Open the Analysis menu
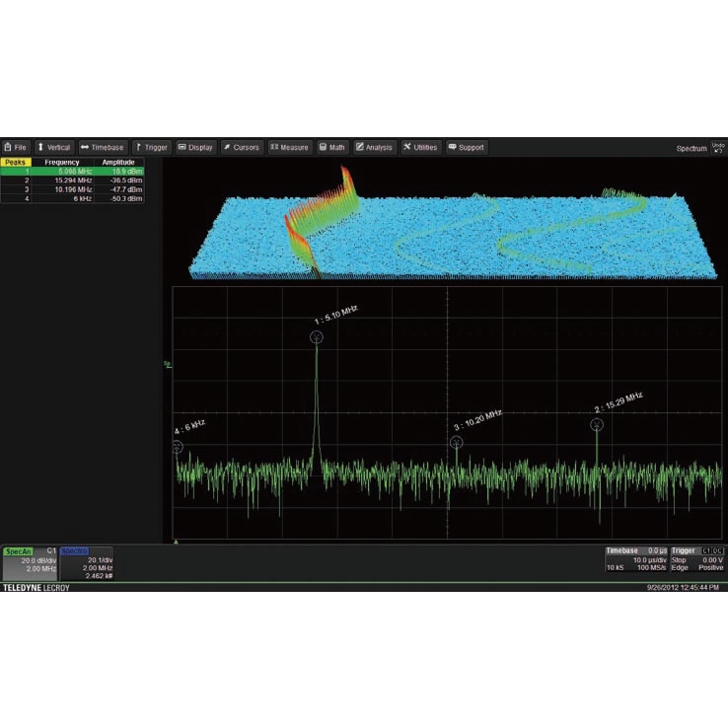Viewport: 728px width, 728px height. pyautogui.click(x=375, y=147)
